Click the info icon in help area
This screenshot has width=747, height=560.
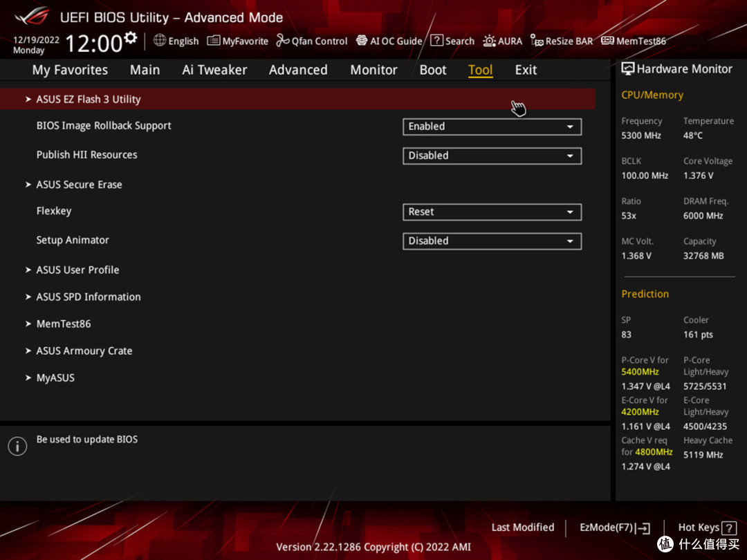[17, 446]
